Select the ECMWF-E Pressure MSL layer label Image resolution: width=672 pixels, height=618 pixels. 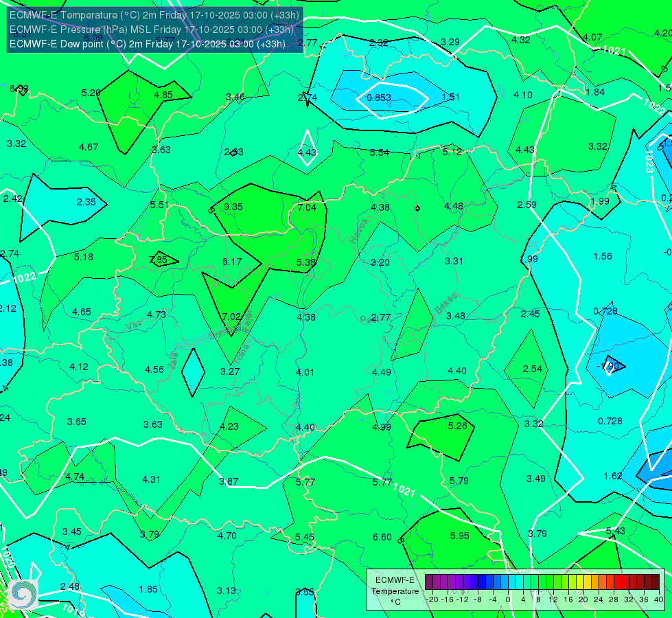tap(151, 30)
